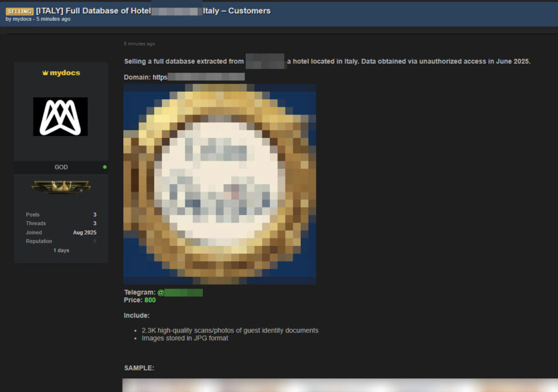Click the Joined Aug 2025 date
The width and height of the screenshot is (558, 392).
coord(85,233)
